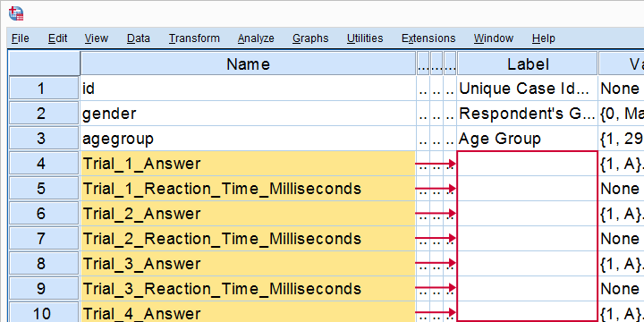Viewport: 644px width, 322px height.
Task: Select row header number 5
Action: [x=44, y=189]
